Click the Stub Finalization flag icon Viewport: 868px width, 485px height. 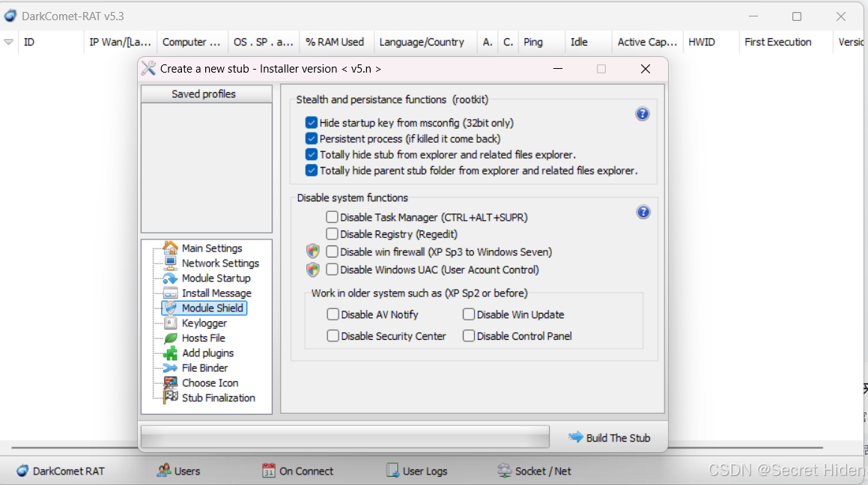click(171, 397)
